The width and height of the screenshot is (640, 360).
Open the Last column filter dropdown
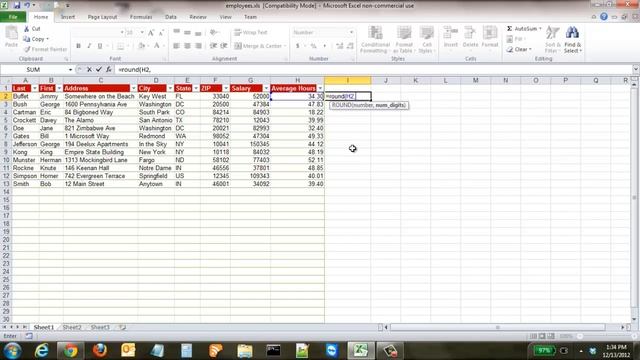35,89
